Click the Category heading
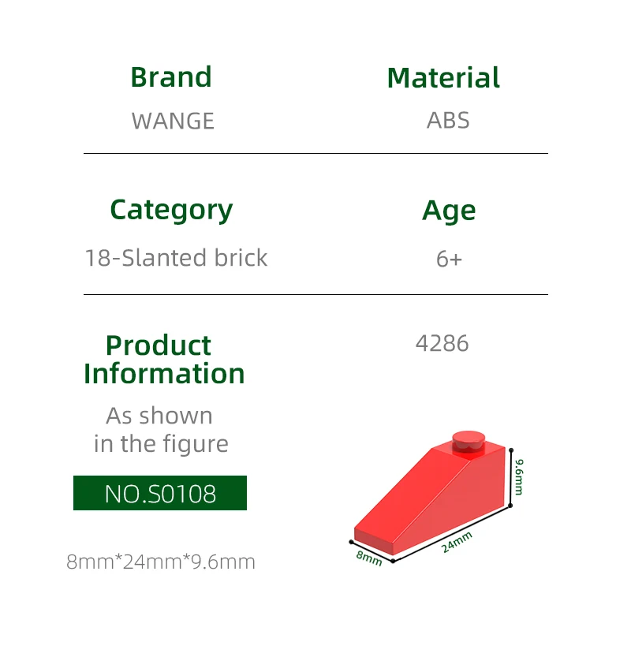 pos(171,210)
